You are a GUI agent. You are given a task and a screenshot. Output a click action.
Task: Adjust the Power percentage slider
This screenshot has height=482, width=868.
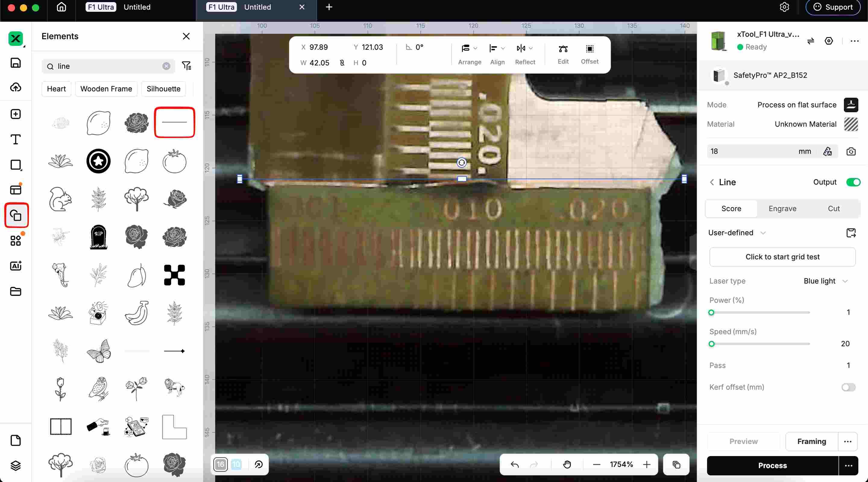[x=711, y=312]
